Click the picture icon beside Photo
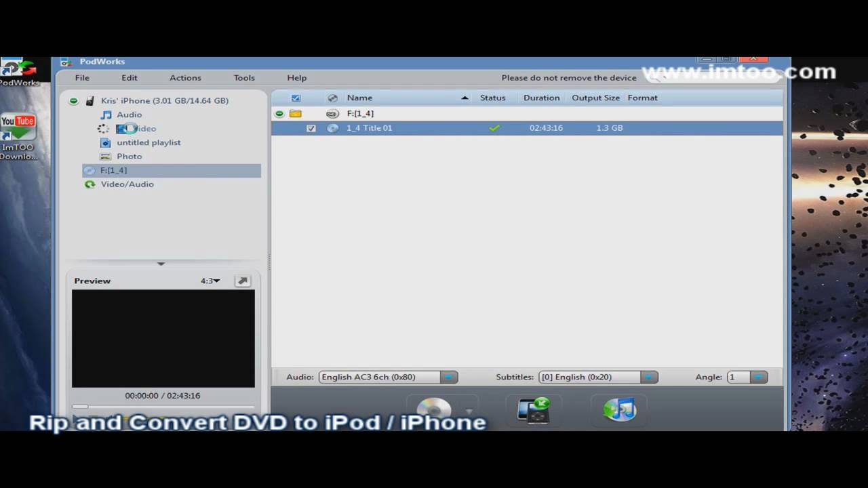This screenshot has height=488, width=868. pyautogui.click(x=105, y=157)
